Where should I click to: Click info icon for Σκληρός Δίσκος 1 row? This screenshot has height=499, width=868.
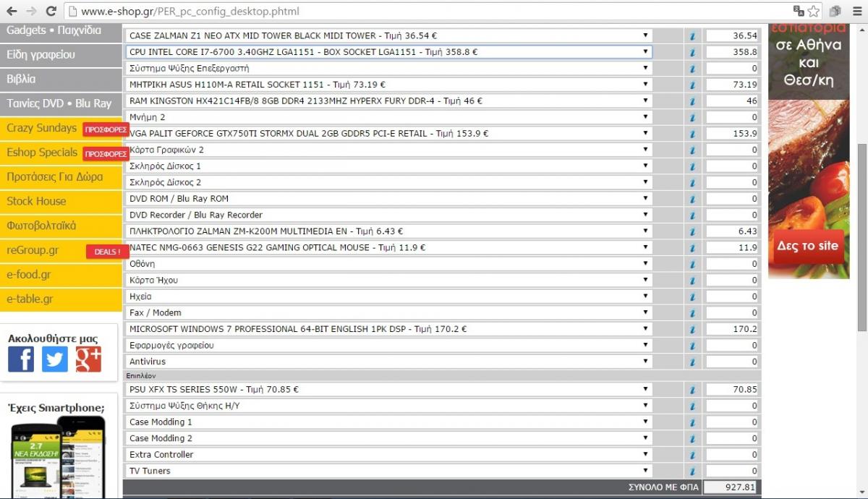point(693,166)
